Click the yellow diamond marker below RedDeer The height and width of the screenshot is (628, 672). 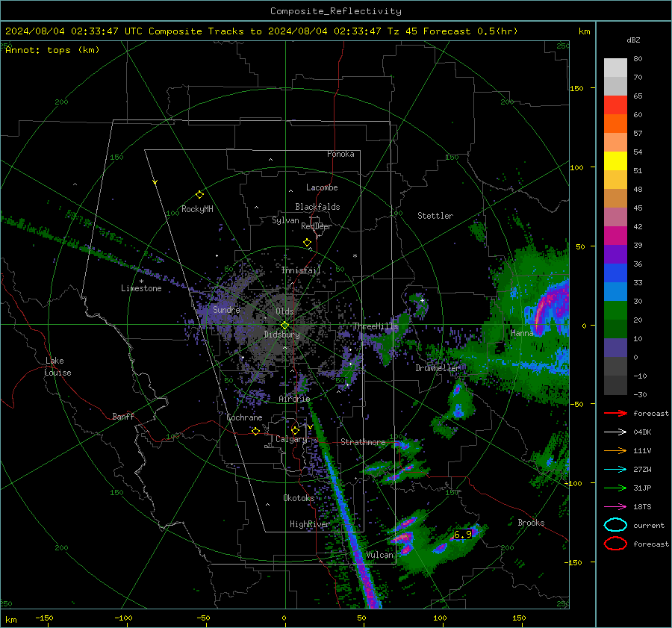coord(307,243)
